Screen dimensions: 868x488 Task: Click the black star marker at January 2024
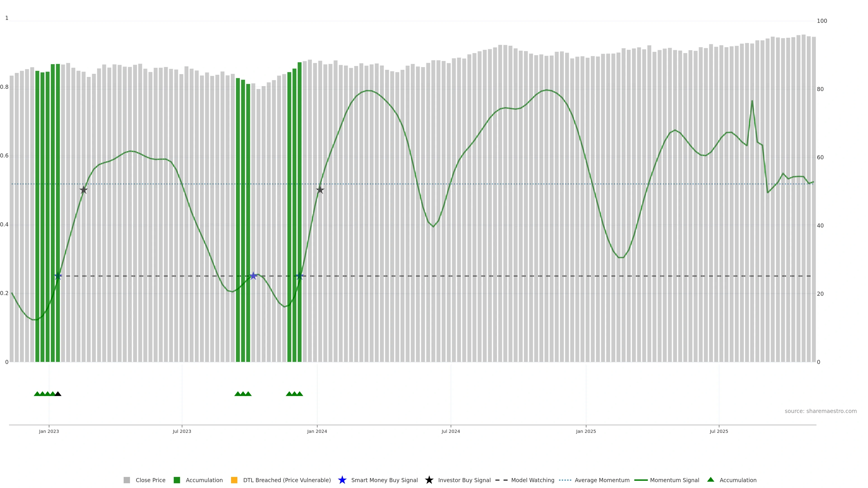pos(320,190)
